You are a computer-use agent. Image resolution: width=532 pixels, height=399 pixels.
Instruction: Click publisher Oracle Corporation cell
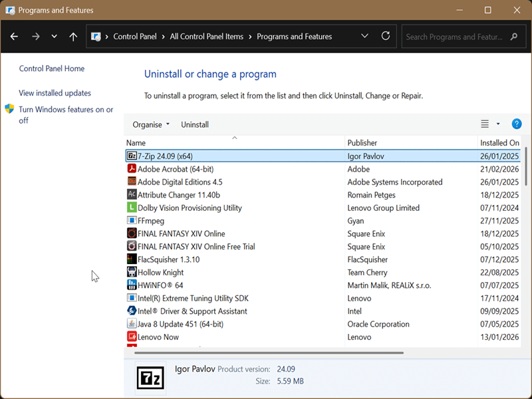[378, 324]
